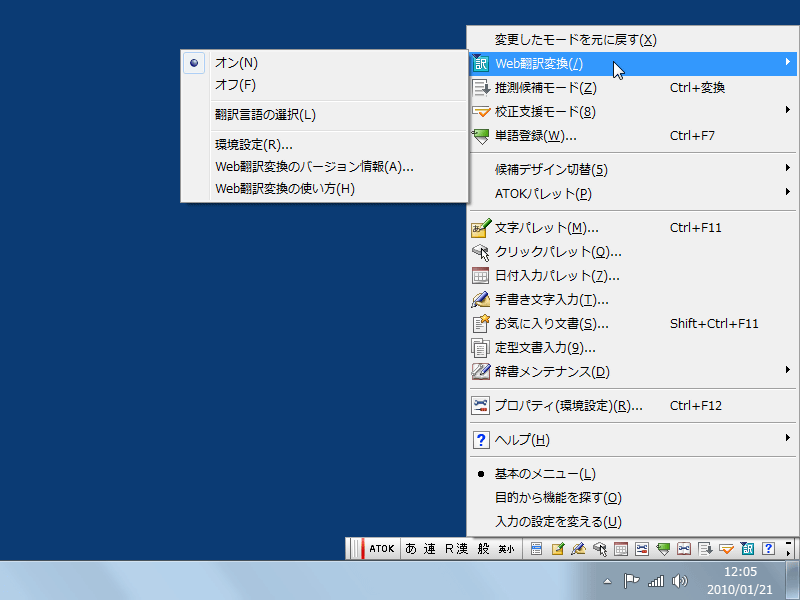Toggle 推測候補モード(Z) menu entry
The image size is (800, 600).
point(633,88)
